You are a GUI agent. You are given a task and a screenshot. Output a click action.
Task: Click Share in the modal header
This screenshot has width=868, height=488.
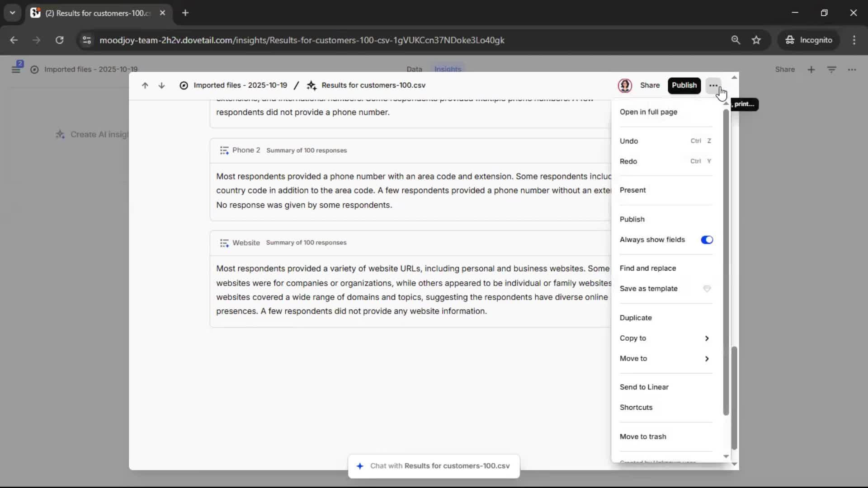pyautogui.click(x=650, y=85)
